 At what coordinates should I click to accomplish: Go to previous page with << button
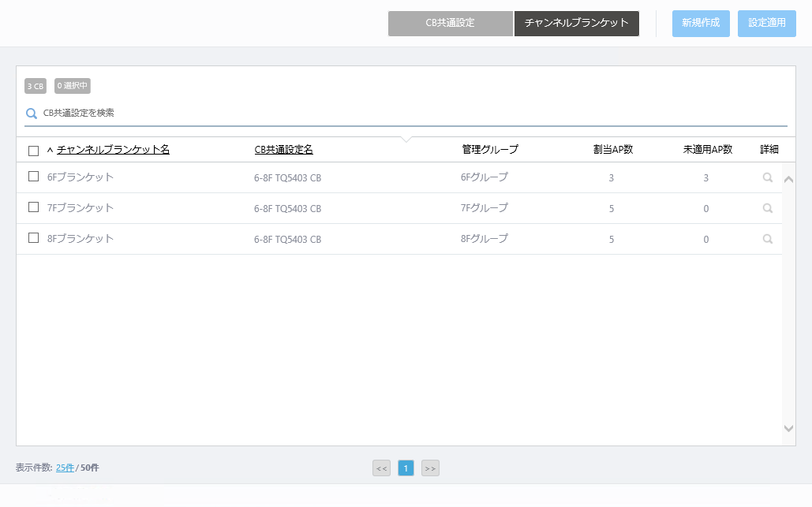(x=382, y=468)
